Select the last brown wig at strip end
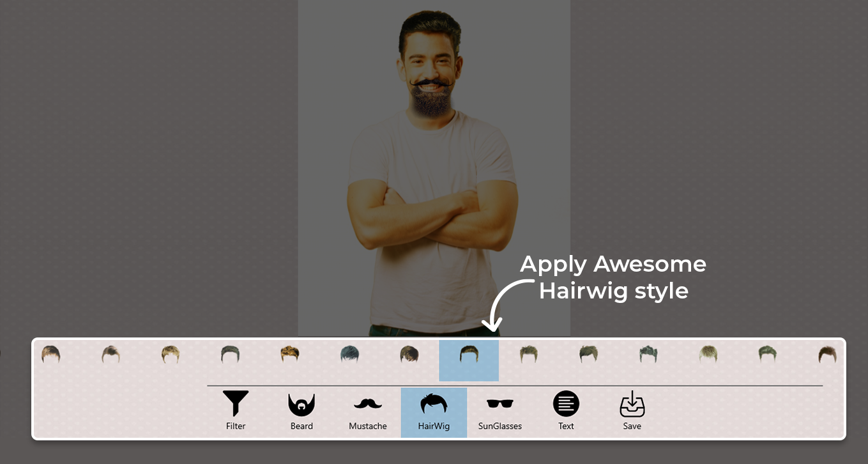 coord(828,354)
